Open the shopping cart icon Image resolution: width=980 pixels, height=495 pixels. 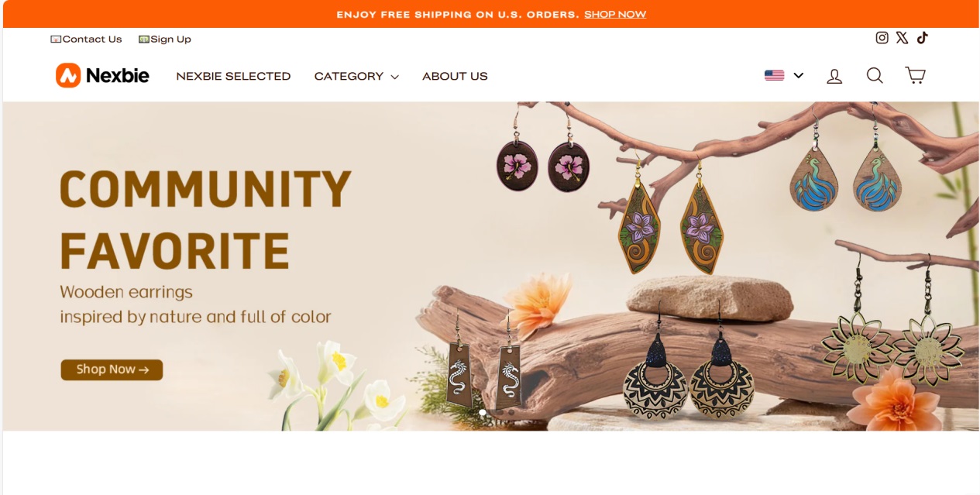tap(916, 75)
